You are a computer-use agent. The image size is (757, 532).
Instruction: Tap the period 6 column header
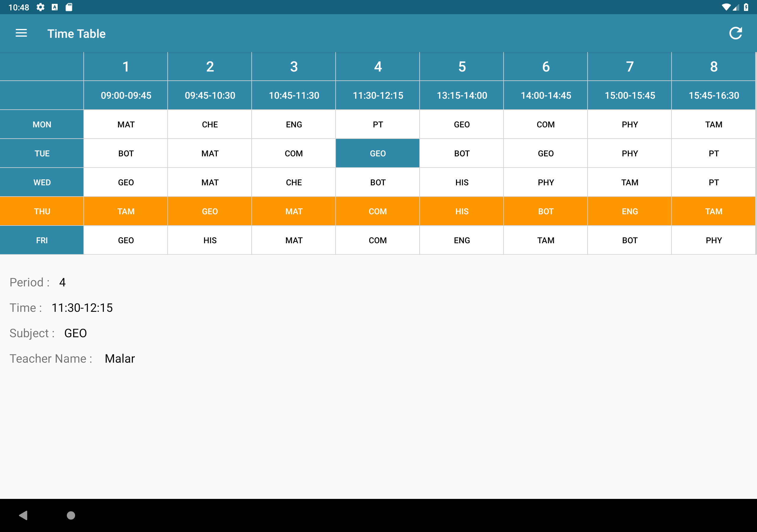[546, 66]
